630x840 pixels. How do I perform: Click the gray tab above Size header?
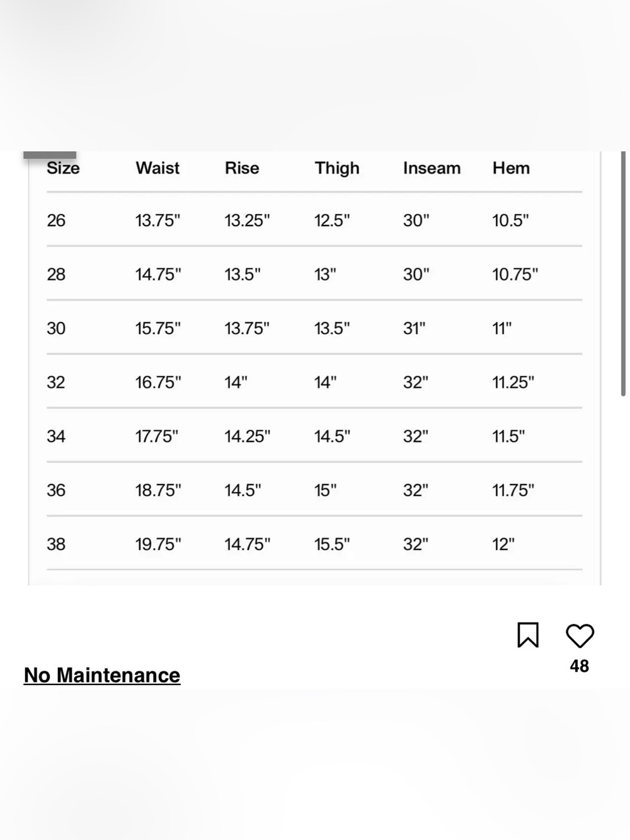[x=50, y=155]
